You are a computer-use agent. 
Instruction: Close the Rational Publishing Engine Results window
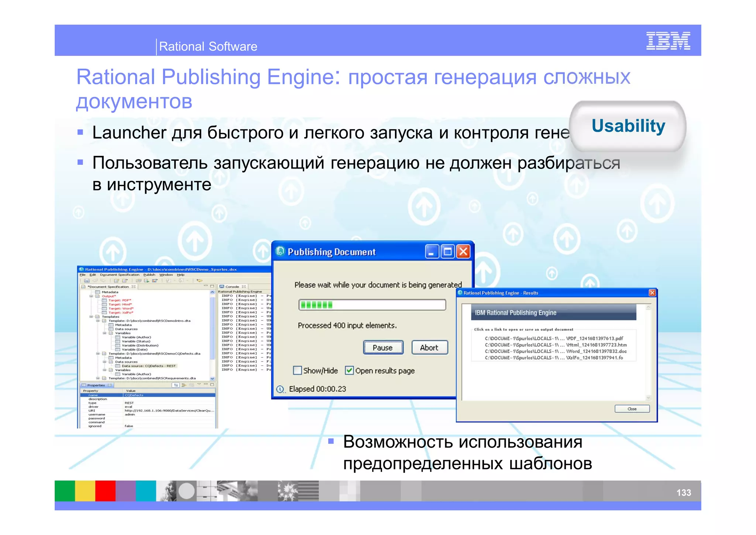point(652,293)
